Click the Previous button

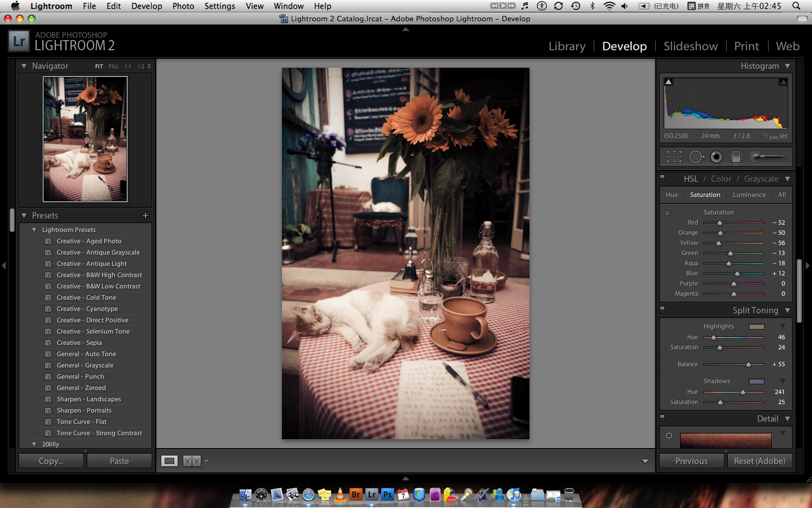click(x=691, y=461)
